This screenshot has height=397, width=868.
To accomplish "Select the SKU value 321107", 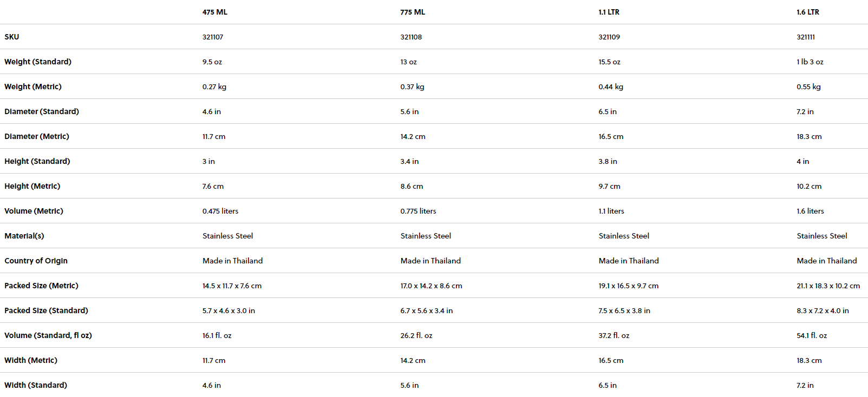I will 213,37.
